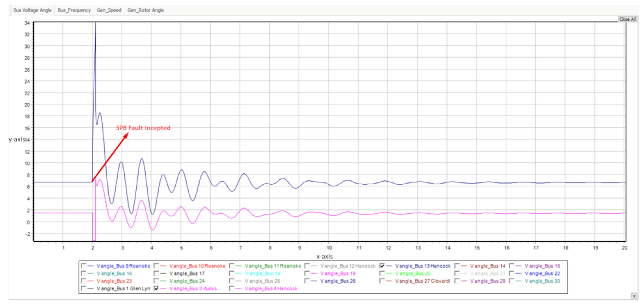Select the Gen_Rotor Angle tab

point(145,10)
